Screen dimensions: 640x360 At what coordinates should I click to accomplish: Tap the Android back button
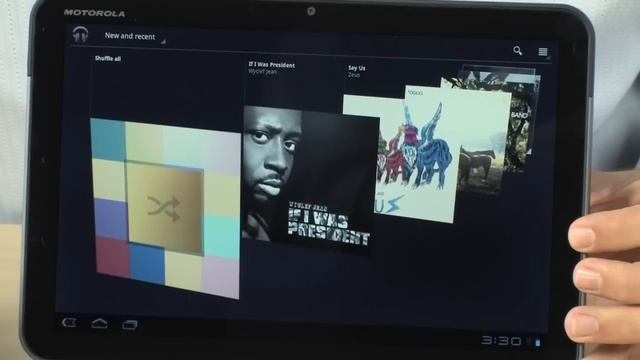coord(69,323)
